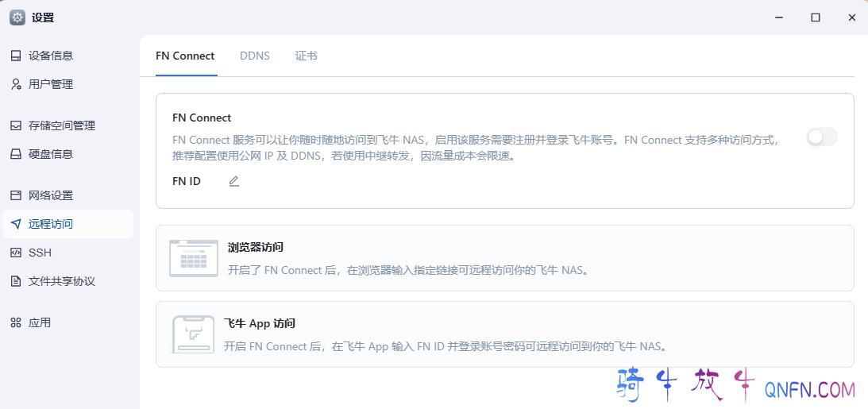Edit FN ID with pencil icon
Viewport: 868px width, 409px height.
[x=233, y=181]
